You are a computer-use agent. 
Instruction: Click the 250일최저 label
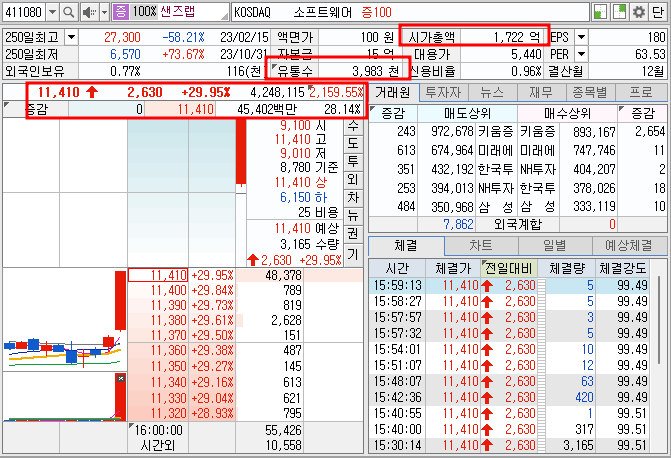[x=32, y=54]
